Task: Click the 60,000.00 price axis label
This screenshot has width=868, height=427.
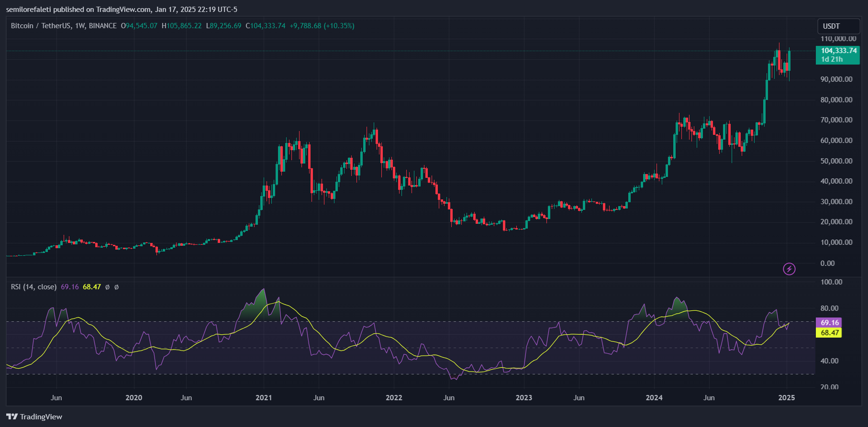Action: (836, 141)
